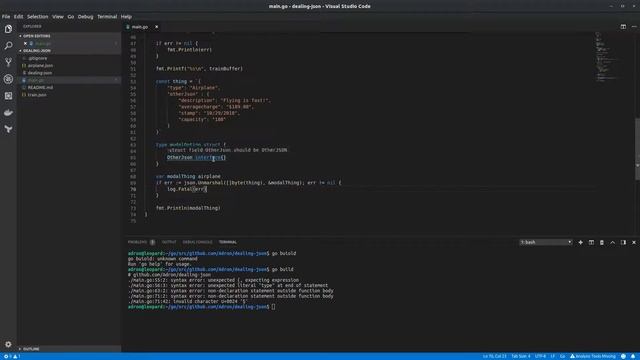Maximize the panel with up chevron
The width and height of the screenshot is (640, 360).
612,242
